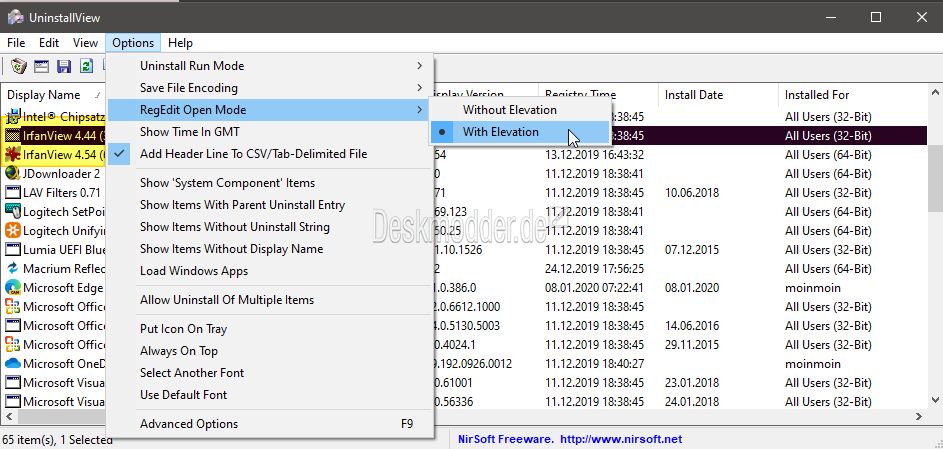Expand 'Uninstall Run Mode' submenu
Screen dimensions: 943x449
click(x=270, y=66)
